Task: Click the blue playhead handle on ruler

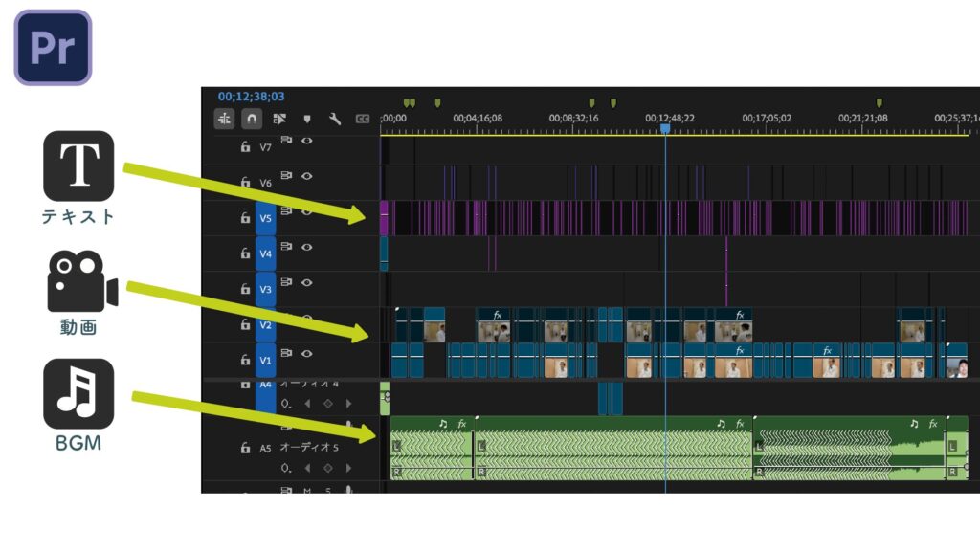Action: click(x=665, y=128)
